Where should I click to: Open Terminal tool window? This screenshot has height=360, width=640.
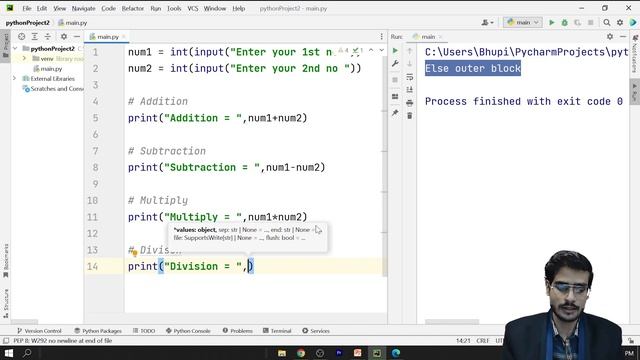tap(277, 331)
